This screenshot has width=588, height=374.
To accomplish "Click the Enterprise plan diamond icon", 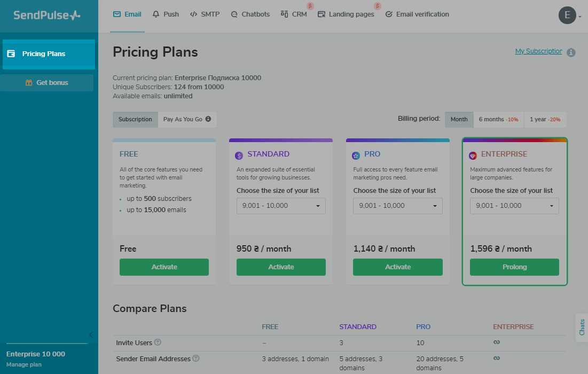I will pyautogui.click(x=473, y=155).
